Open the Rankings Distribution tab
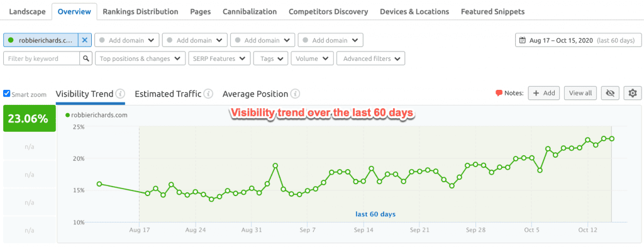Image resolution: width=644 pixels, height=247 pixels. [x=140, y=11]
